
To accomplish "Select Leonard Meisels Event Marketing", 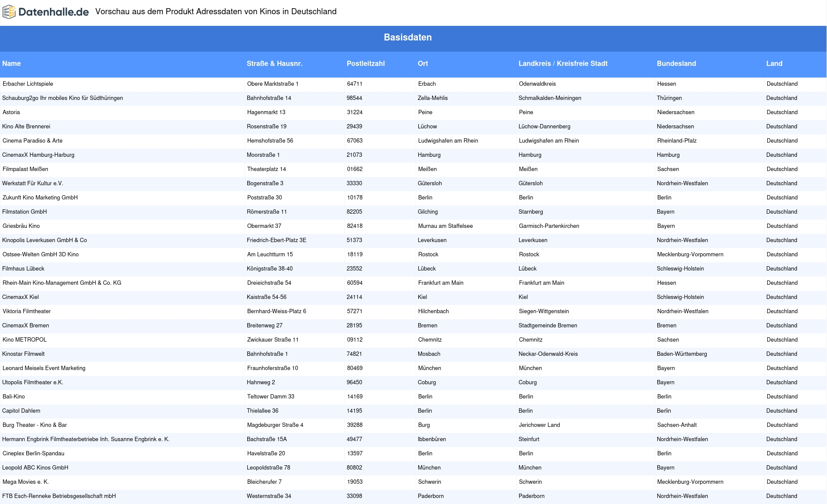I will click(x=44, y=368).
